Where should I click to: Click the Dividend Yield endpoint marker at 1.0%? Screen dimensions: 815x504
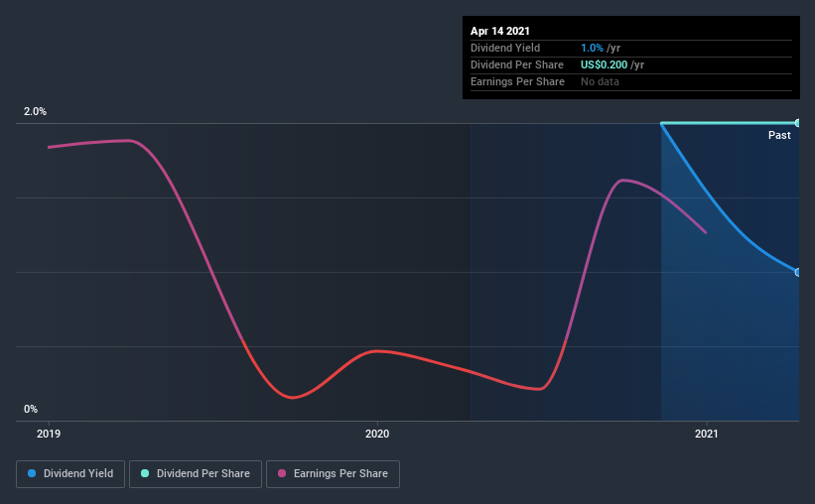797,272
